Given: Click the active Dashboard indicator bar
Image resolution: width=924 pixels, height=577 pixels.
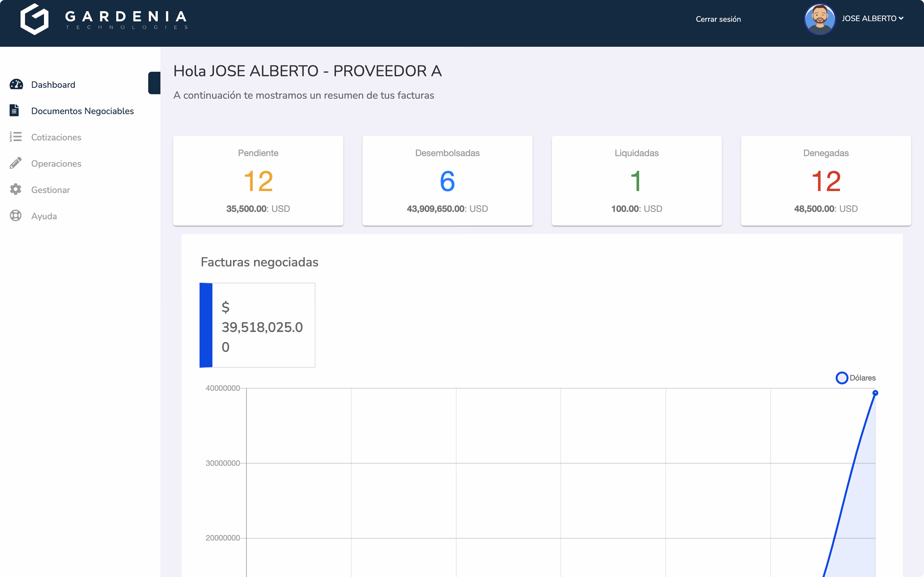Looking at the screenshot, I should click(x=154, y=83).
